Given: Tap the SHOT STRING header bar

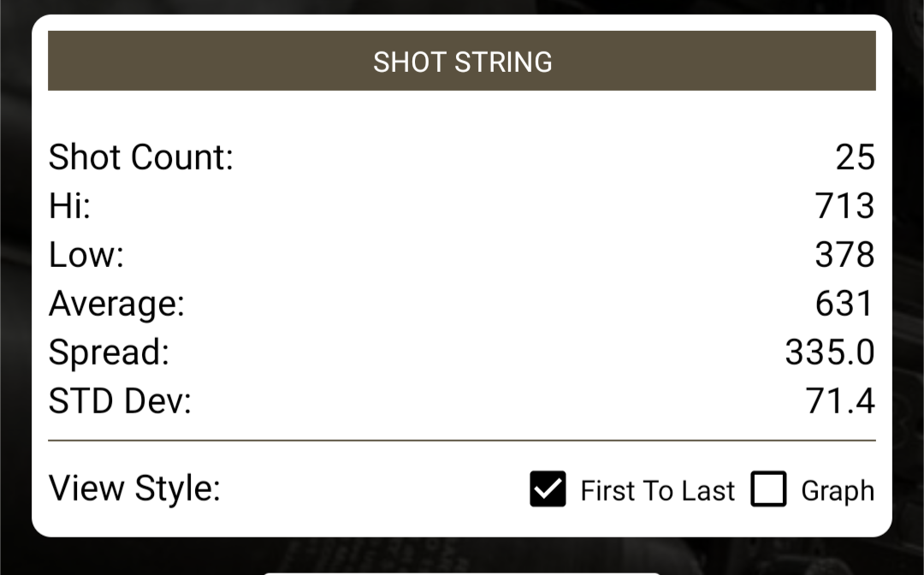Looking at the screenshot, I should 462,61.
